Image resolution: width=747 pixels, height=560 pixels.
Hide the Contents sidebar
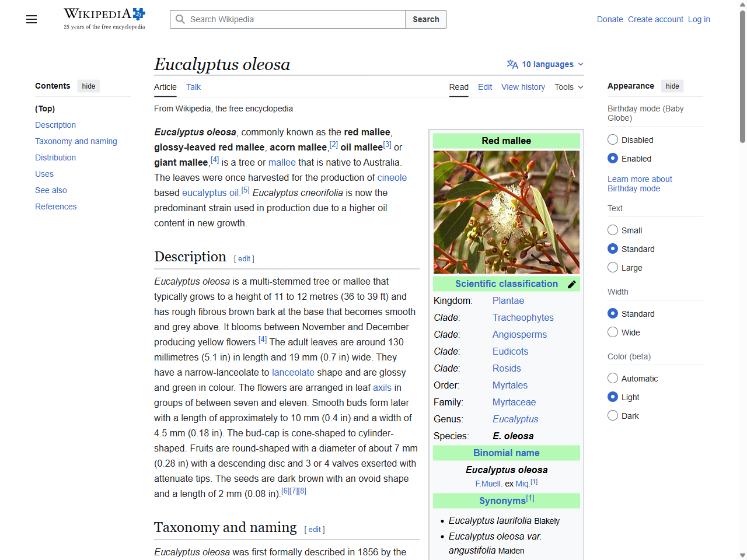click(88, 86)
